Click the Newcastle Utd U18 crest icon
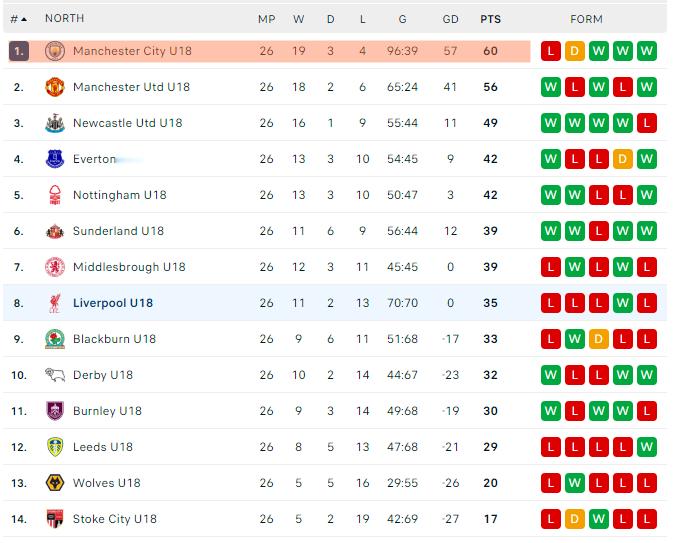Image resolution: width=676 pixels, height=543 pixels. (55, 123)
